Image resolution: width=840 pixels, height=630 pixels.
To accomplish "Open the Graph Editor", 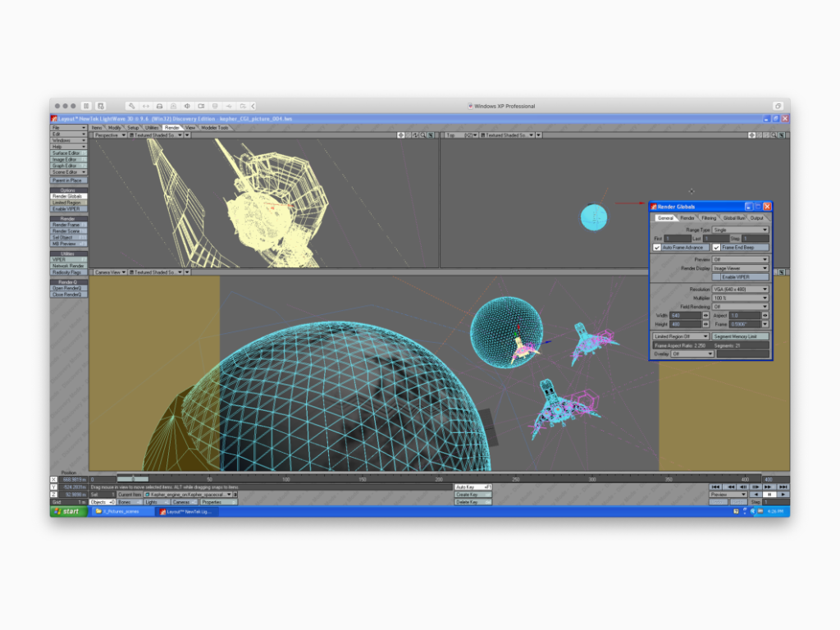I will coord(69,166).
